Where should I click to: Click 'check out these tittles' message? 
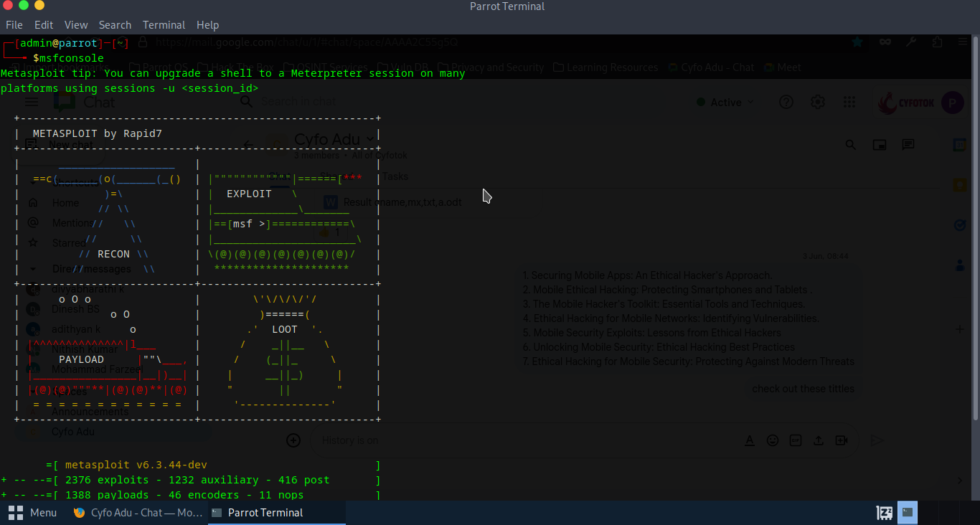click(x=804, y=389)
